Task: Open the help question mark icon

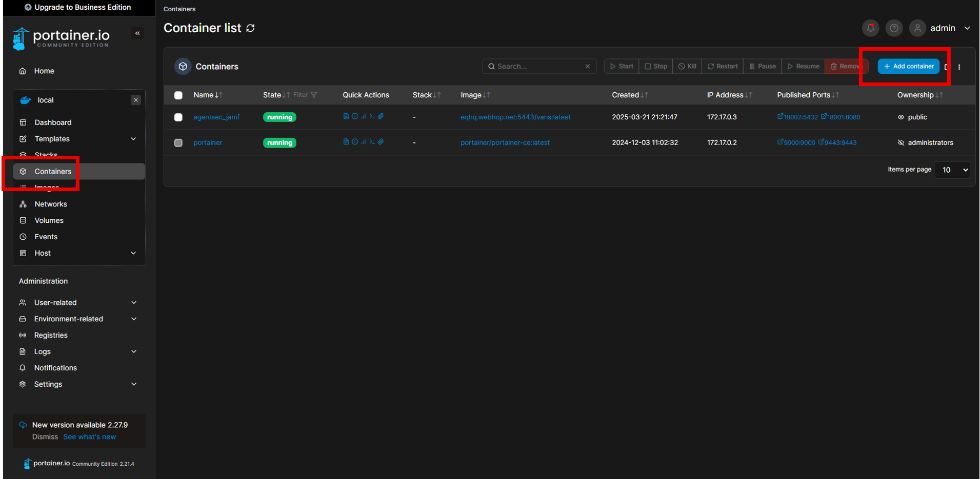Action: pyautogui.click(x=894, y=28)
